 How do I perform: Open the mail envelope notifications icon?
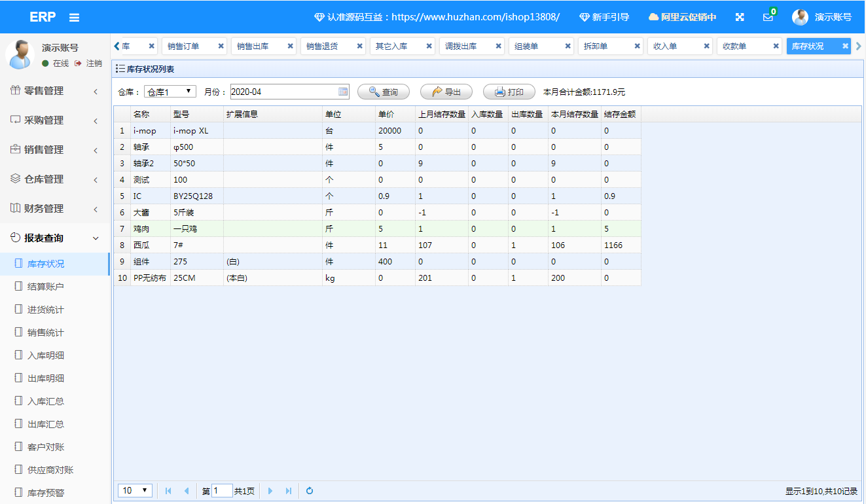768,17
